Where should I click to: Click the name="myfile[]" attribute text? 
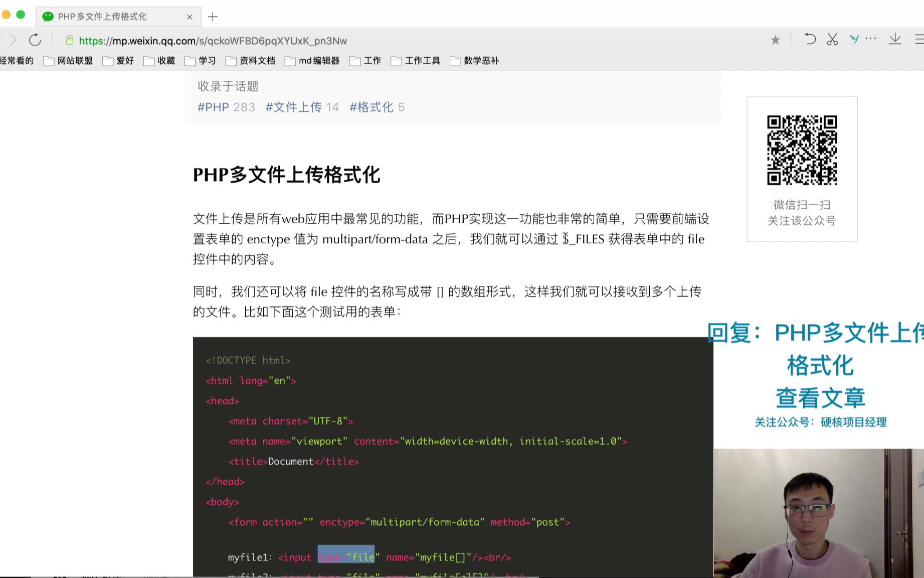(x=429, y=557)
